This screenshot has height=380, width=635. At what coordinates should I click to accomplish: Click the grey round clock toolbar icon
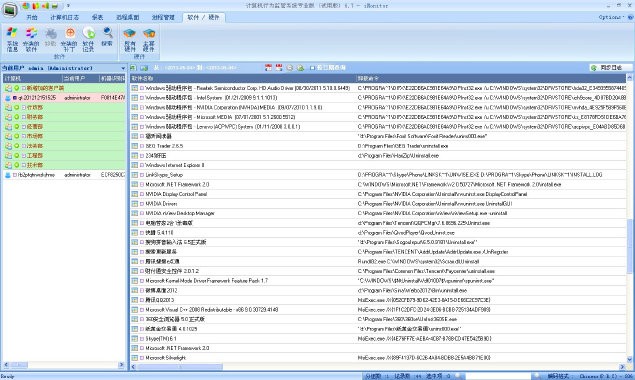tap(290, 68)
